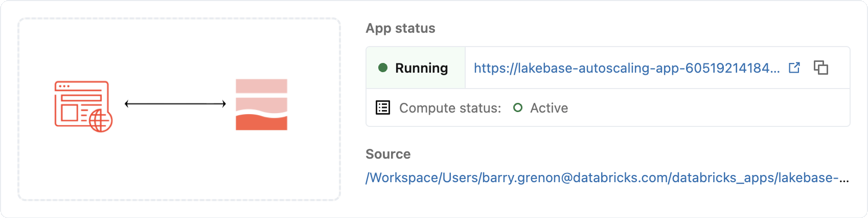Click the Active compute status text

point(549,108)
